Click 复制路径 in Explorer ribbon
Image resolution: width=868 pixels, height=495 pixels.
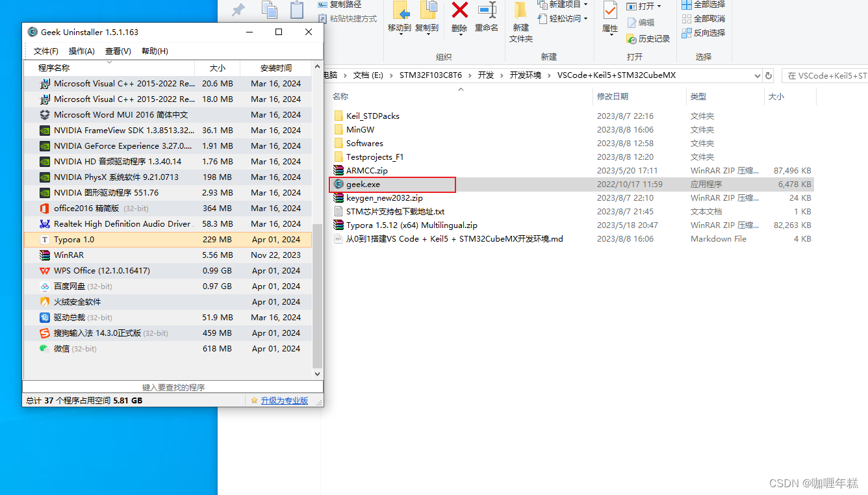[340, 5]
